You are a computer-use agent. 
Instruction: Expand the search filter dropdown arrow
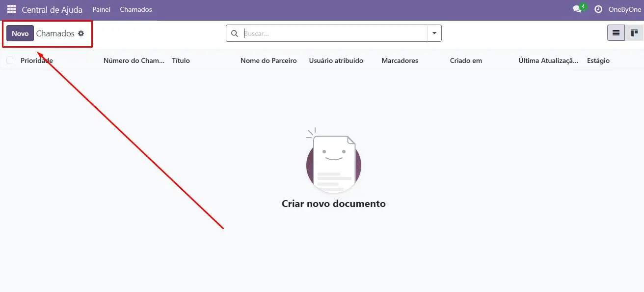pos(434,33)
